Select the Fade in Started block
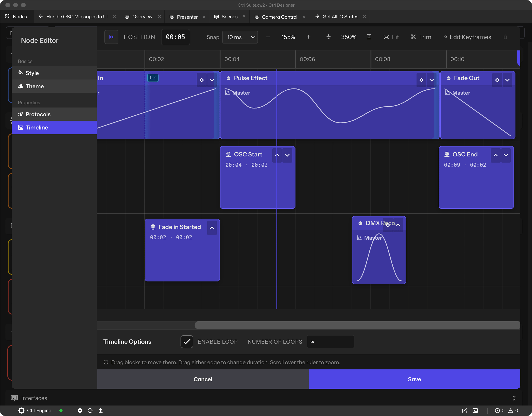Image resolution: width=532 pixels, height=416 pixels. coord(182,250)
